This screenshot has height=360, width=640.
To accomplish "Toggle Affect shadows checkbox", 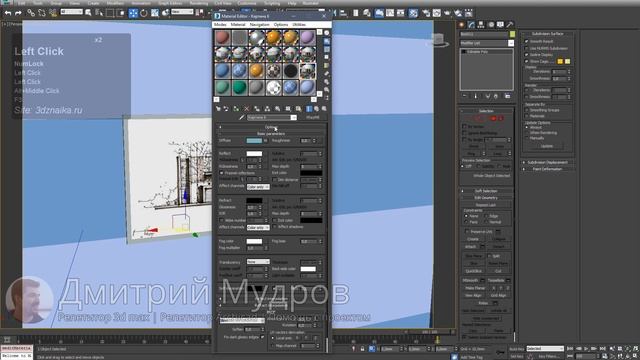I will point(275,227).
